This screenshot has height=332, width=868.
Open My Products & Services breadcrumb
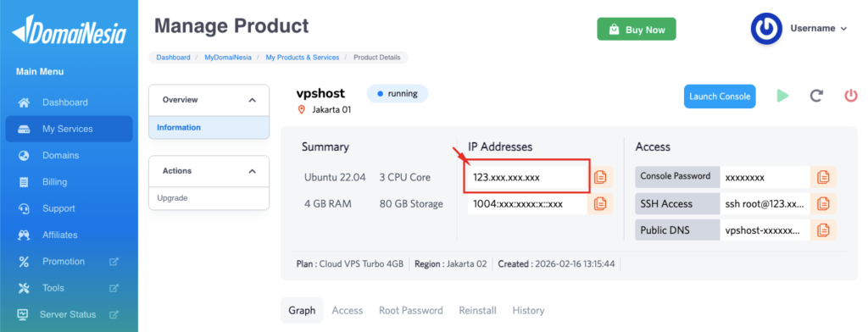point(303,57)
